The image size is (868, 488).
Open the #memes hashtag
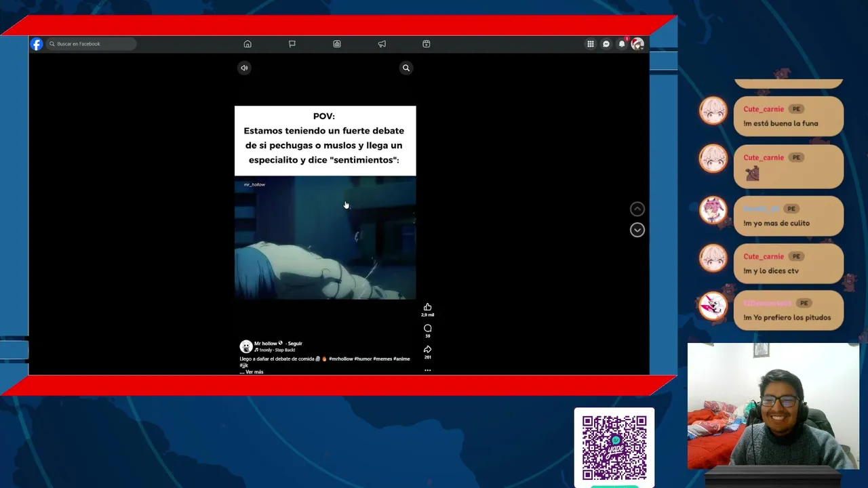click(382, 359)
